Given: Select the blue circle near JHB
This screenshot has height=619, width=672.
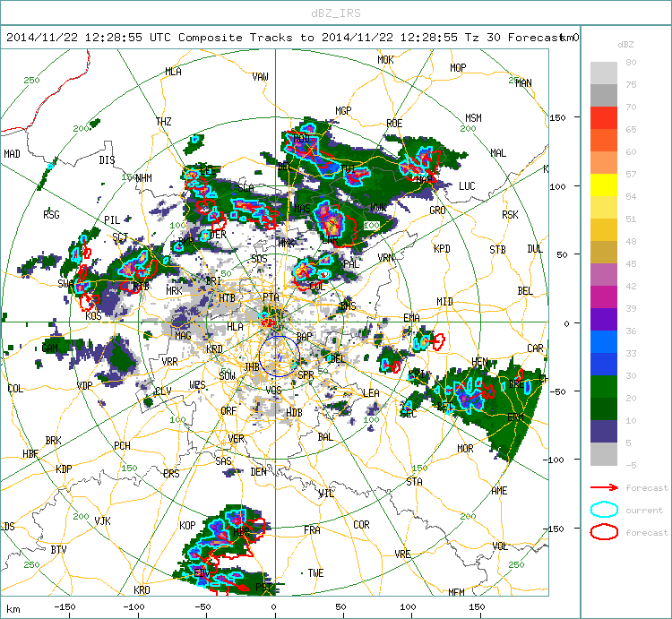Looking at the screenshot, I should click(279, 357).
